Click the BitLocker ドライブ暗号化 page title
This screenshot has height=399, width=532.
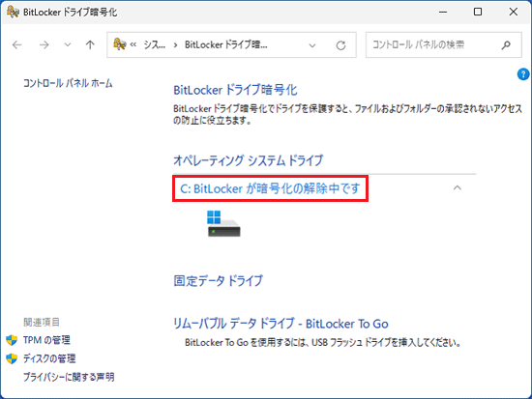235,90
